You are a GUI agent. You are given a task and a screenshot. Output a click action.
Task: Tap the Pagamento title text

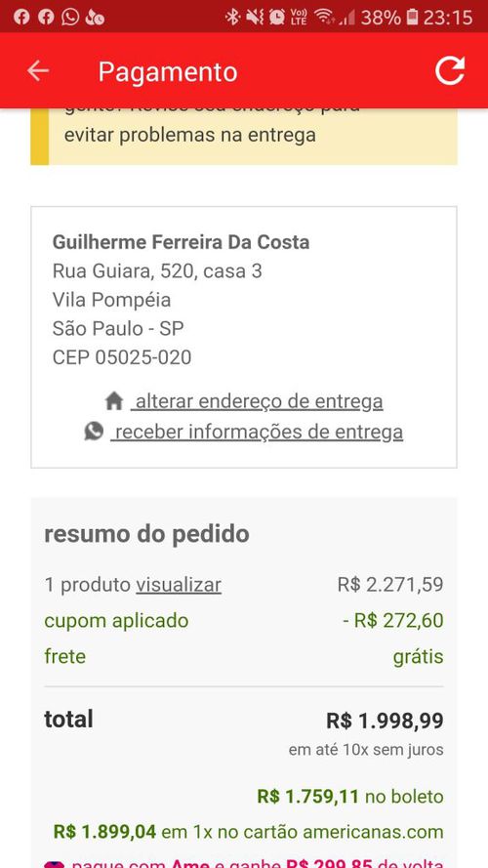[168, 72]
